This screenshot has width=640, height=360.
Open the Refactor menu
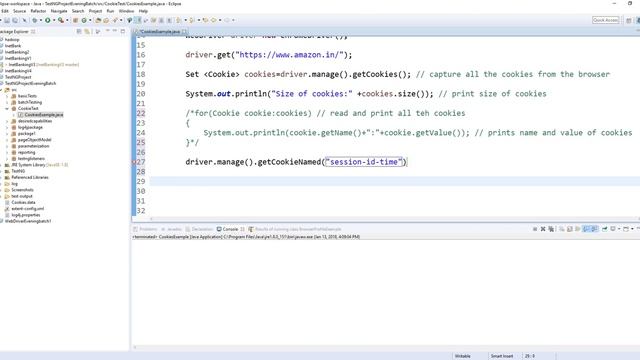point(38,11)
